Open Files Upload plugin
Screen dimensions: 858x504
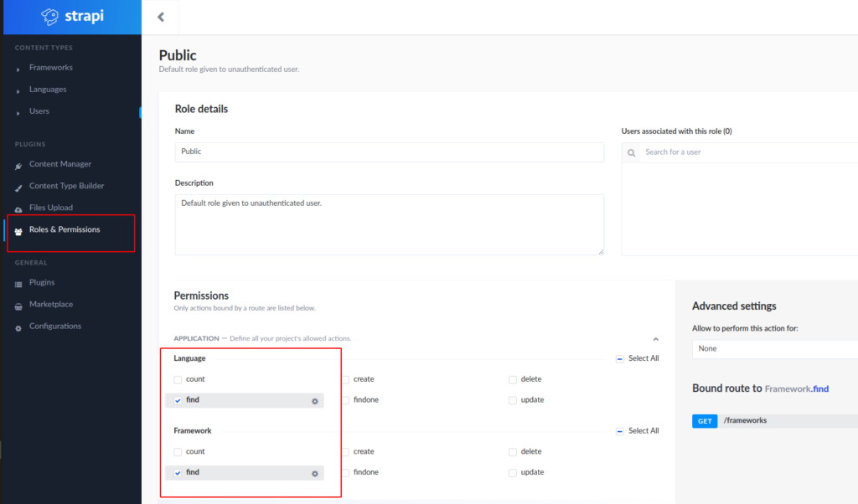click(51, 208)
